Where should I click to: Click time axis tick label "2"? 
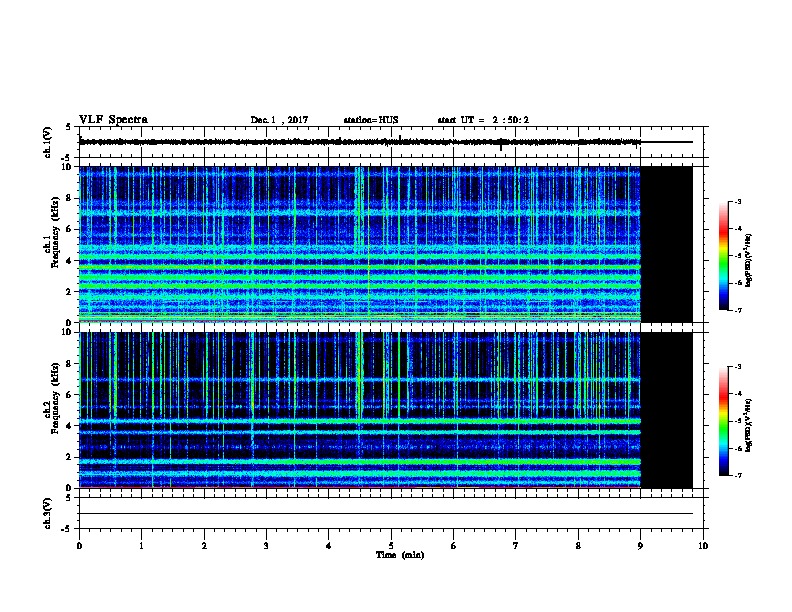coord(204,545)
